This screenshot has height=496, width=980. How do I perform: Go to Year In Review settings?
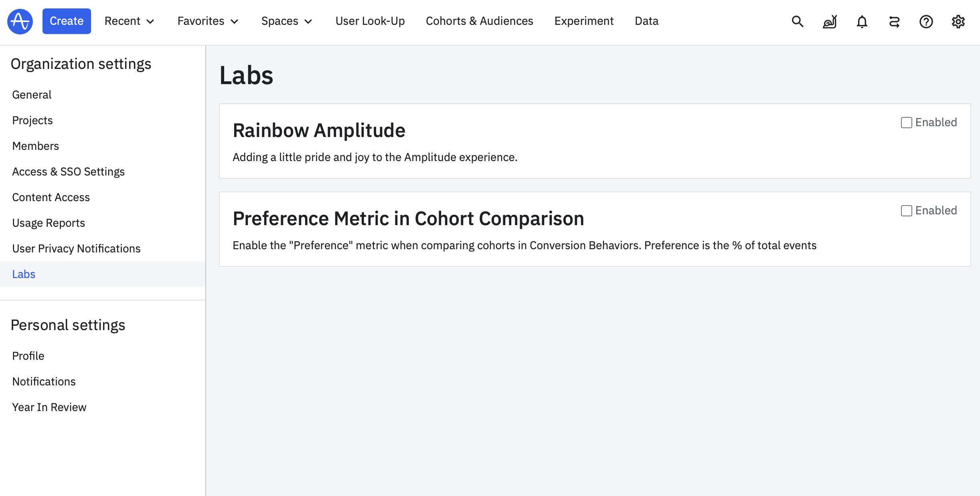49,407
